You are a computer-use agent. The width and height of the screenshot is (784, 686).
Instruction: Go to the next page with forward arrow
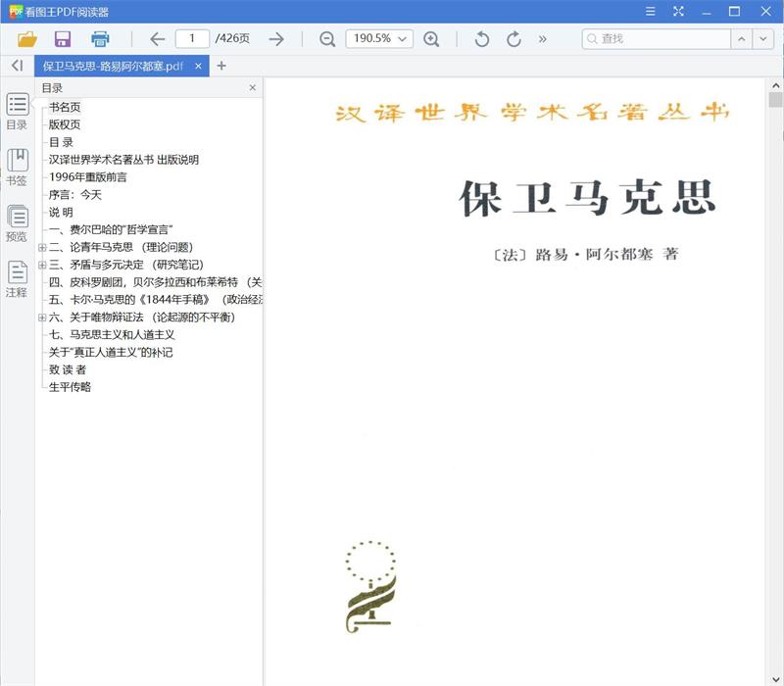click(x=277, y=39)
